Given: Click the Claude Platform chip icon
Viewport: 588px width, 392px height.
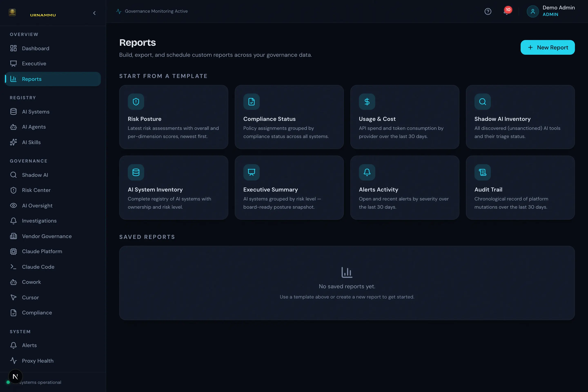Looking at the screenshot, I should click(x=13, y=251).
